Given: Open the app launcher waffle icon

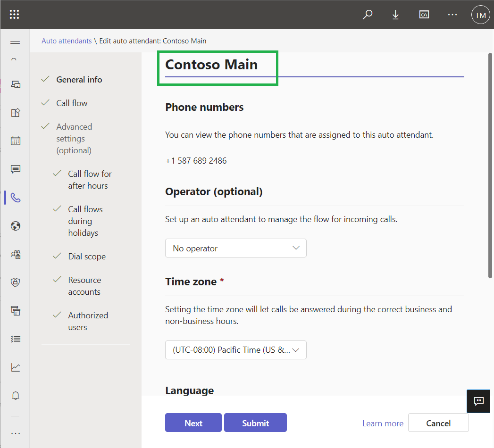Looking at the screenshot, I should pos(15,15).
